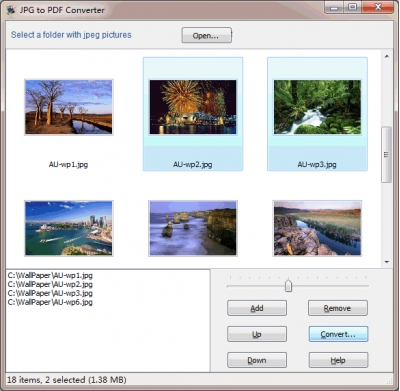Image resolution: width=400 pixels, height=391 pixels.
Task: Click the vertical scrollbar thumb
Action: (387, 155)
